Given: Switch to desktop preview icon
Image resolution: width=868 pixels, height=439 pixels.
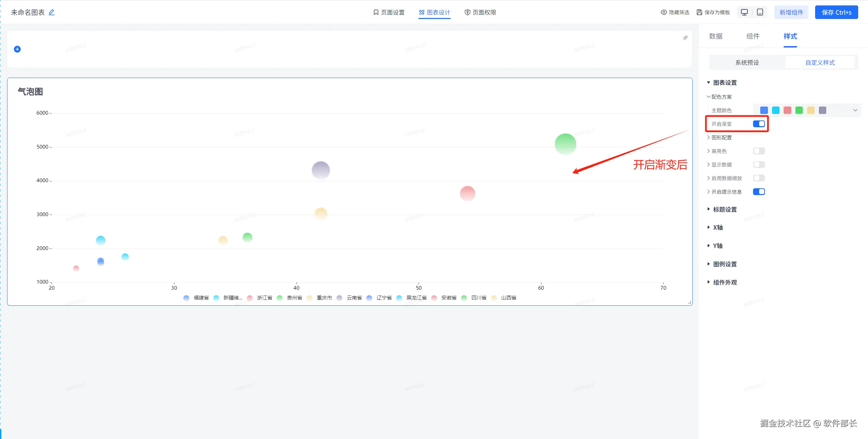Looking at the screenshot, I should (744, 12).
